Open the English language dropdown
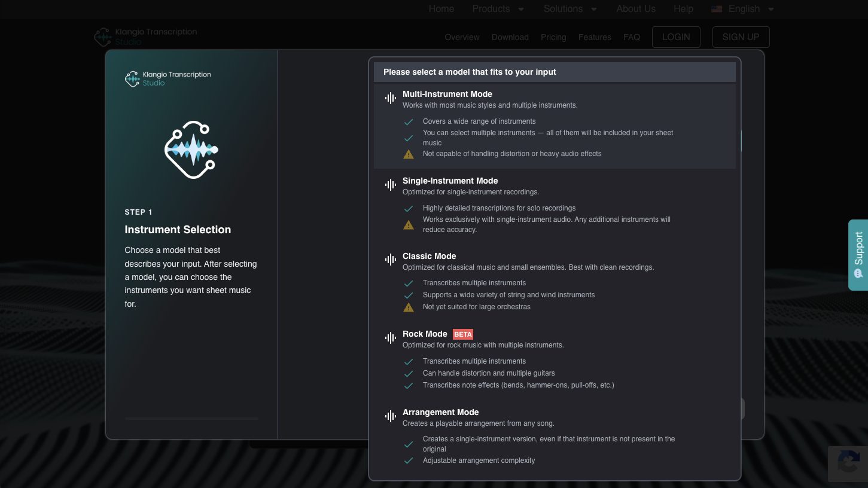Image resolution: width=868 pixels, height=488 pixels. point(742,9)
